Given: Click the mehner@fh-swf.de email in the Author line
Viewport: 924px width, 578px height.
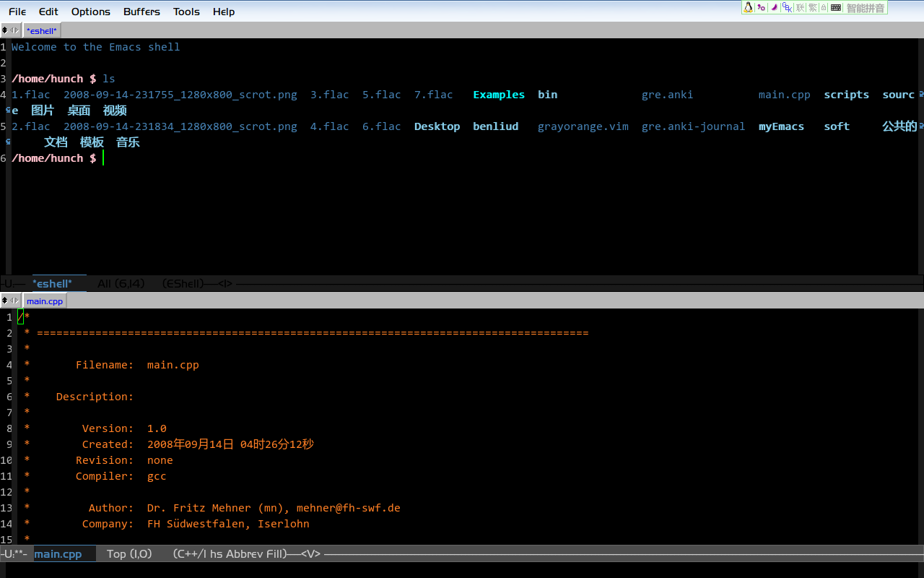Looking at the screenshot, I should point(348,508).
